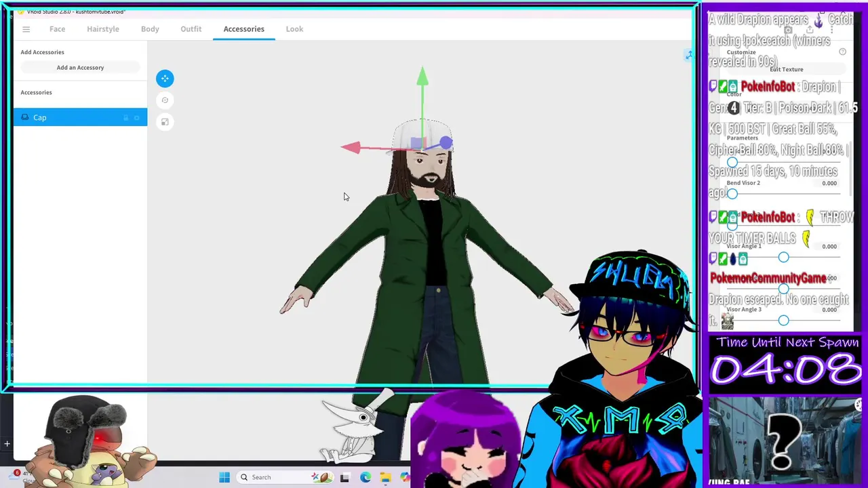Select the Accessories tab
Screen dimensions: 868x488
244,29
